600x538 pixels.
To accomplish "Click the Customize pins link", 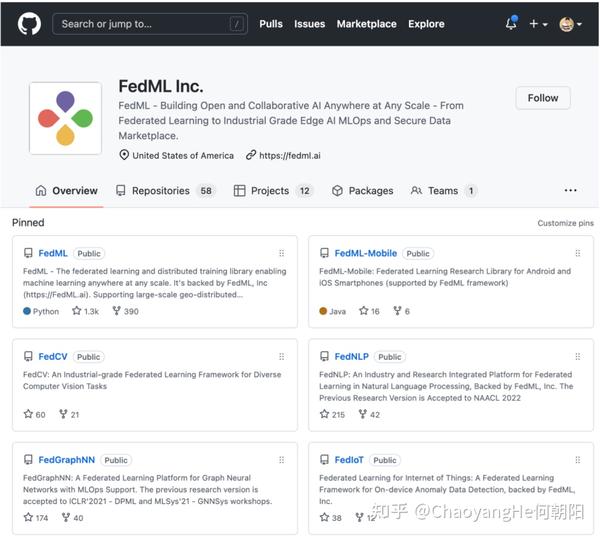I will point(565,223).
